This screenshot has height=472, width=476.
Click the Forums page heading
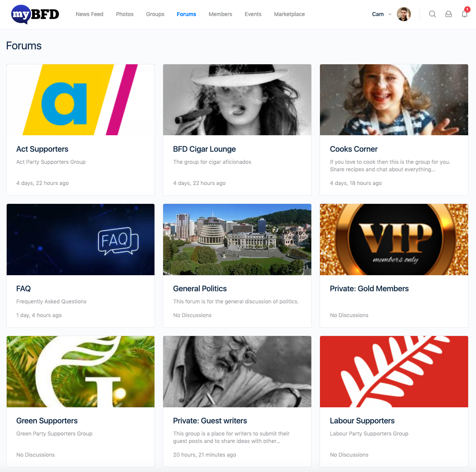(x=24, y=46)
